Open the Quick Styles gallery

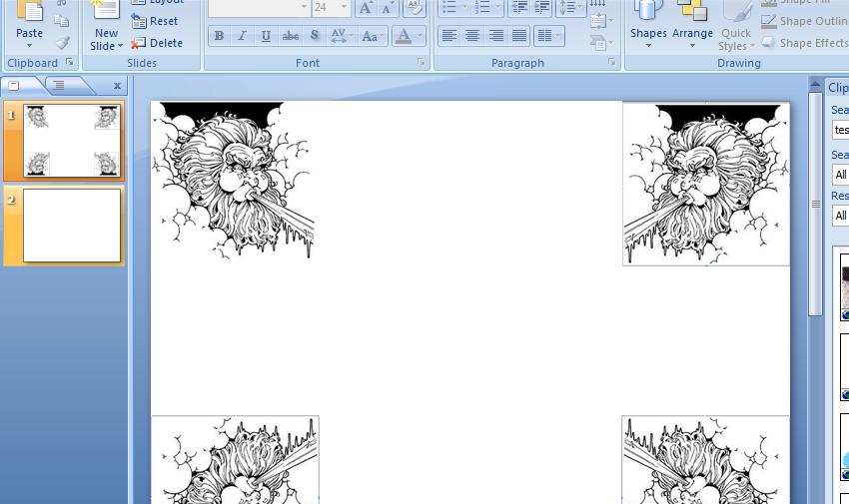point(736,26)
